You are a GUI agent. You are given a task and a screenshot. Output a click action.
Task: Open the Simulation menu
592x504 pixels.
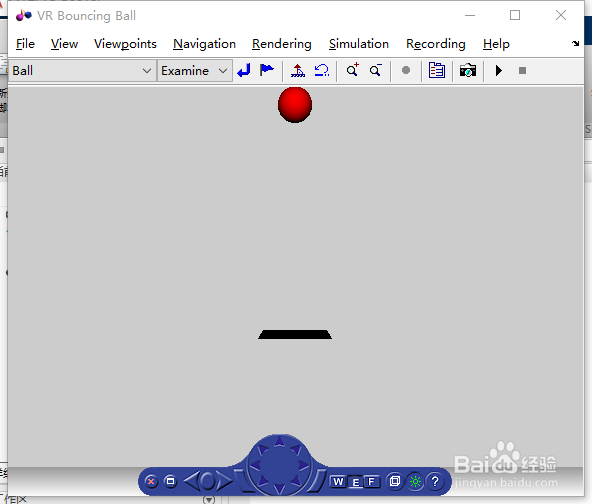coord(359,44)
